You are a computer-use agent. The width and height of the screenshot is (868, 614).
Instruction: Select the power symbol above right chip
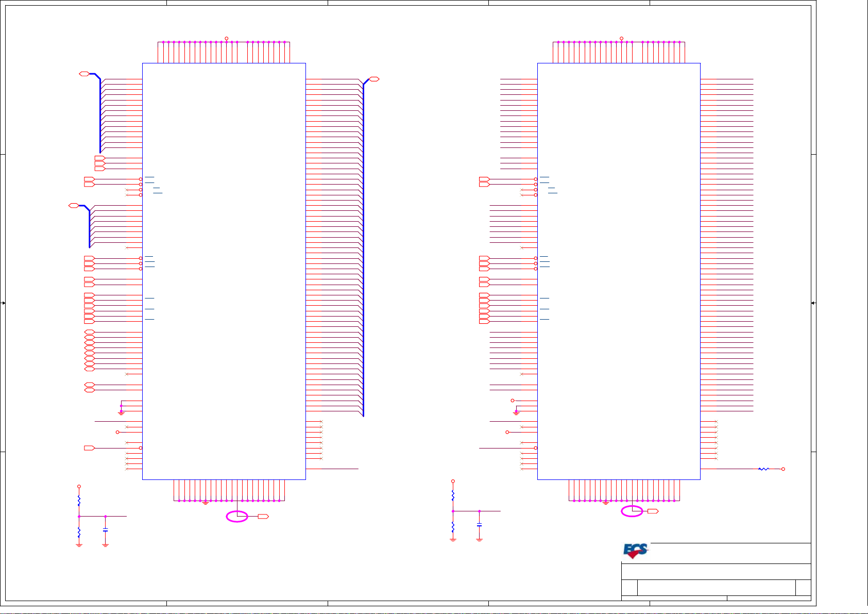[621, 39]
